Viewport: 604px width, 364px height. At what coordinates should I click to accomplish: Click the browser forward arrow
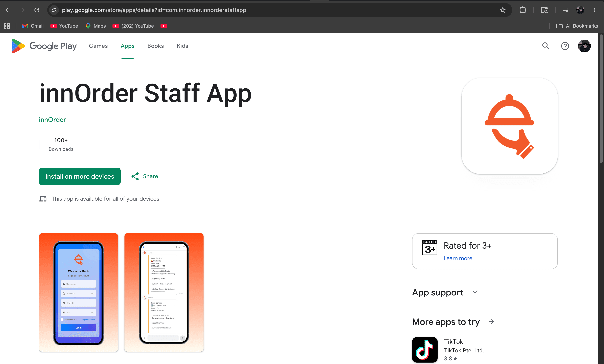click(22, 10)
